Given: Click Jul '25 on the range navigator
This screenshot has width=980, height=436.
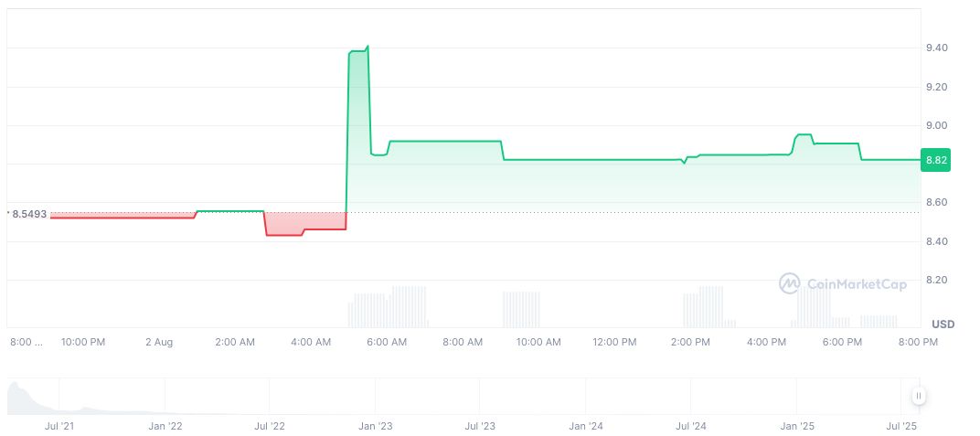Looking at the screenshot, I should pyautogui.click(x=901, y=426).
